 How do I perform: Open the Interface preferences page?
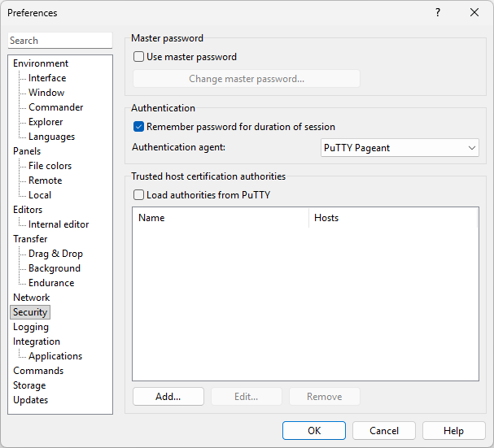[x=47, y=78]
